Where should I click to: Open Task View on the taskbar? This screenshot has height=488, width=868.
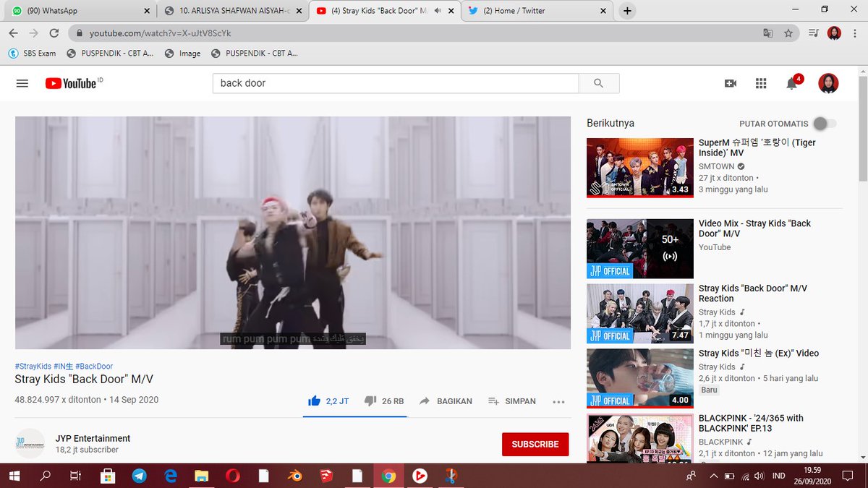pos(75,476)
